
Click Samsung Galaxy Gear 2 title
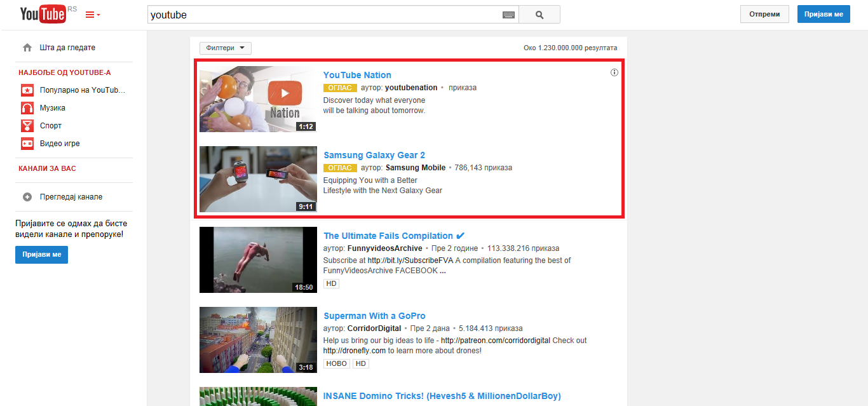point(374,155)
